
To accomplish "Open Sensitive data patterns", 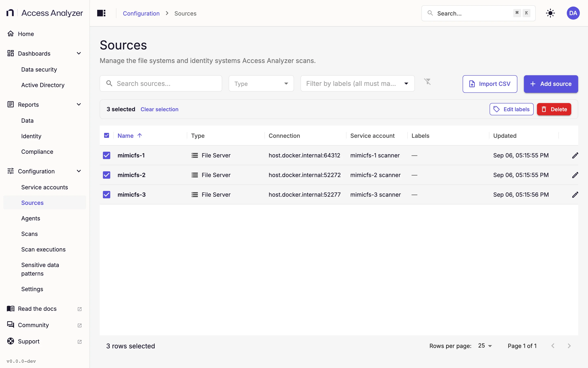I will point(40,269).
